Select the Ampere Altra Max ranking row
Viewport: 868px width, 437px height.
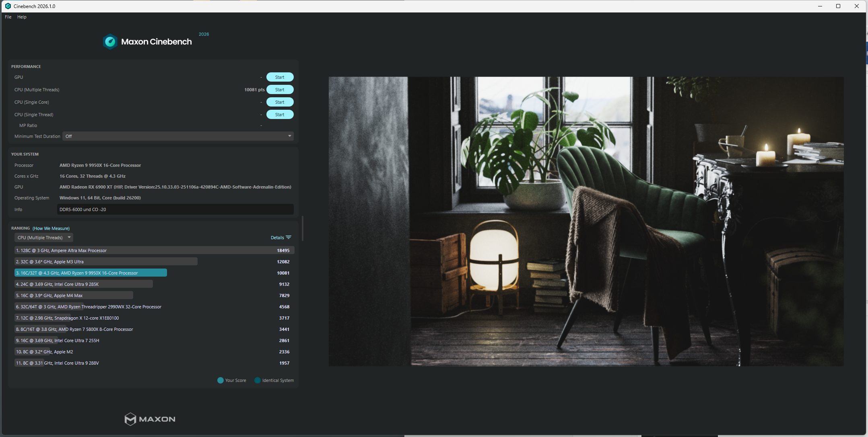tap(155, 250)
